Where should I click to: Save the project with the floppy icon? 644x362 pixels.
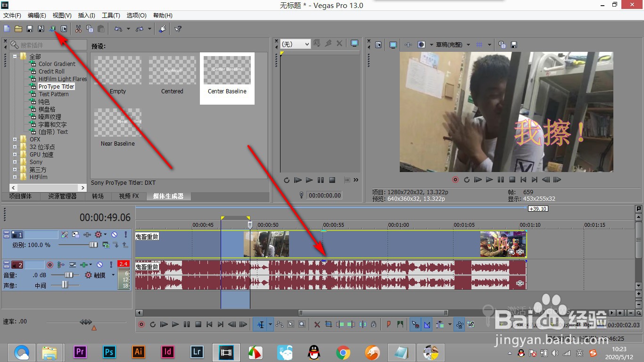tap(30, 29)
